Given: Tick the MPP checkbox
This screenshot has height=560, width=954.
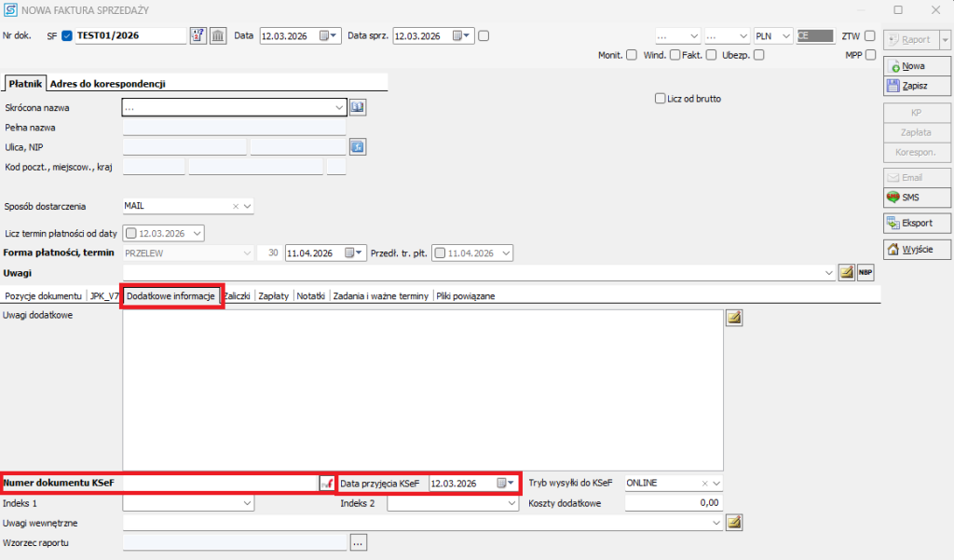Looking at the screenshot, I should point(870,55).
